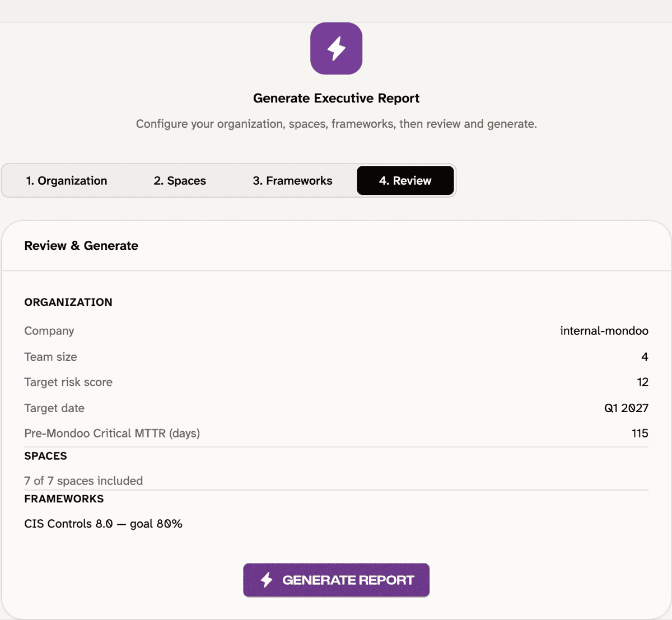Click the lightning icon in Generate Report button
This screenshot has width=672, height=620.
267,580
